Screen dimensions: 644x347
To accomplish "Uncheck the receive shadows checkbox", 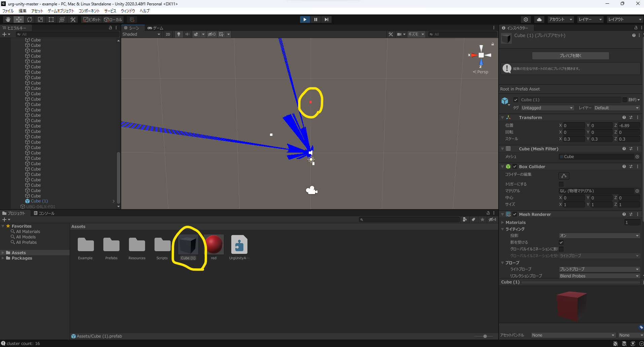I will (x=561, y=242).
